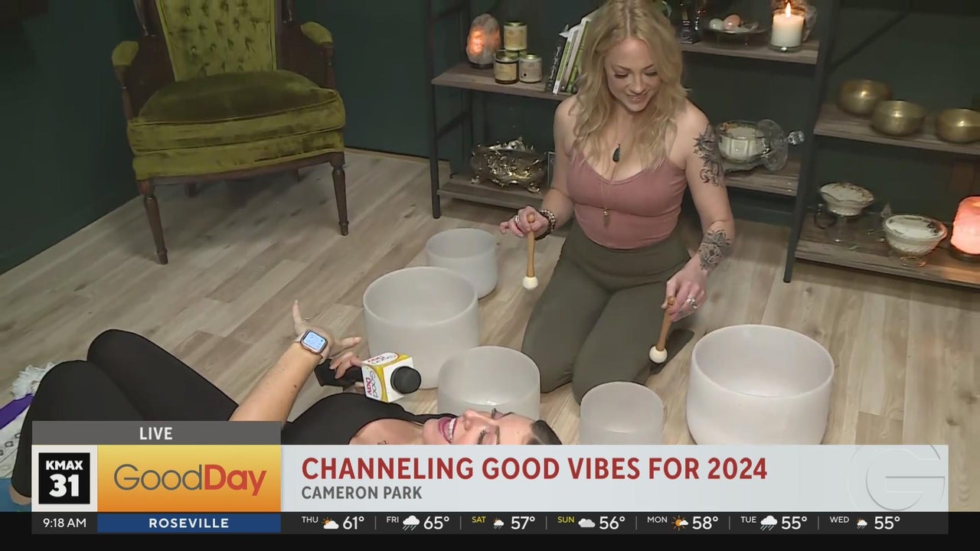Click Friday's rain cloud weather icon
Viewport: 980px width, 551px height.
tap(411, 523)
